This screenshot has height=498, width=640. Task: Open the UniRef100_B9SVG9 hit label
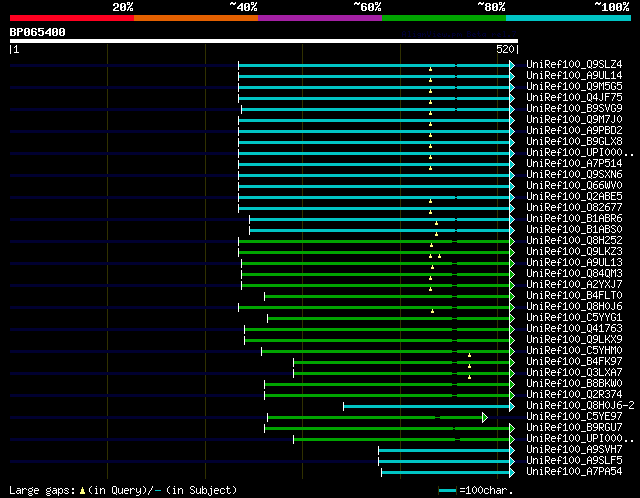[574, 108]
